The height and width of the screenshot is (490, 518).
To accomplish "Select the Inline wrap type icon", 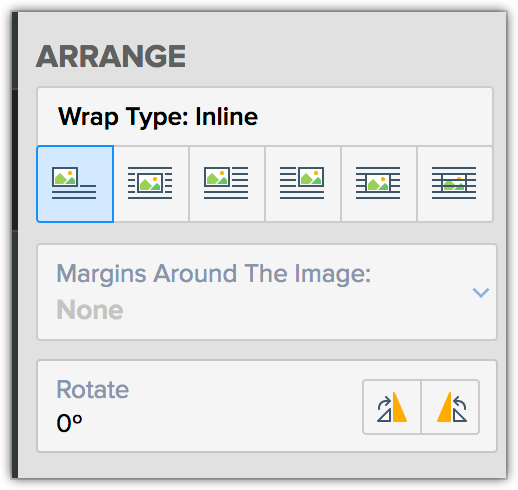I will coord(75,184).
